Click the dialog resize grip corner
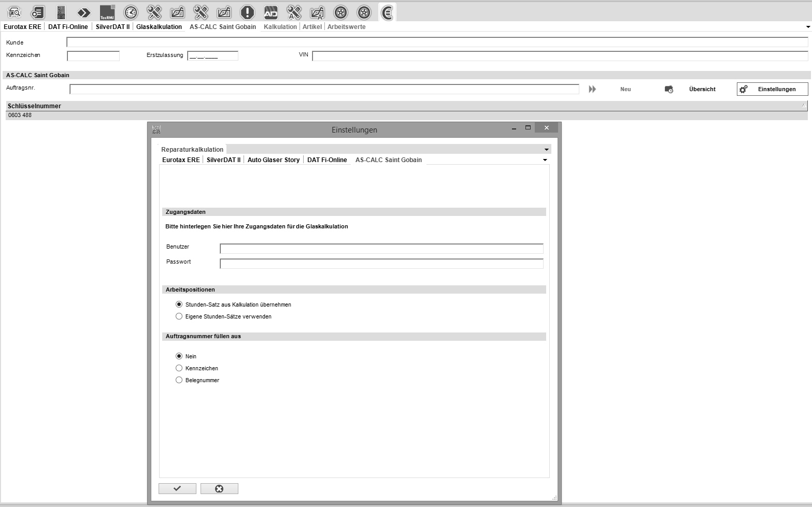This screenshot has width=812, height=507. pyautogui.click(x=554, y=498)
